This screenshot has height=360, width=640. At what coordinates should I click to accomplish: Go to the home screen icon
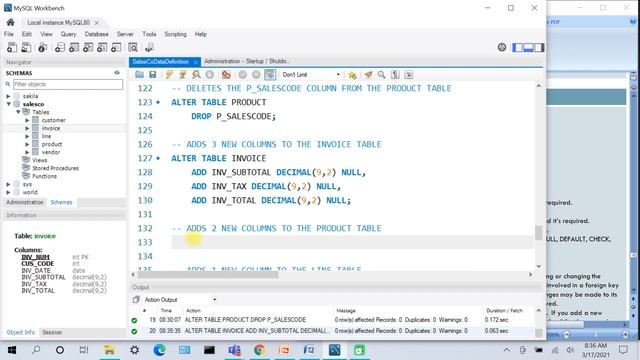tap(11, 22)
